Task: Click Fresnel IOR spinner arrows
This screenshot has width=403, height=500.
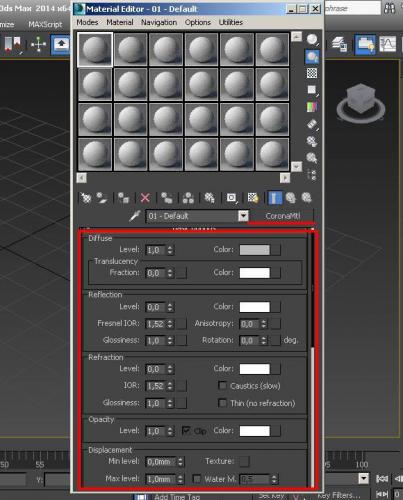Action: 170,323
